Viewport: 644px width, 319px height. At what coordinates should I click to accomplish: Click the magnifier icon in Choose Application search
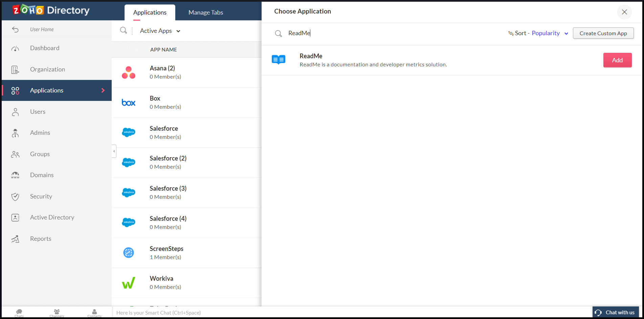click(x=279, y=34)
